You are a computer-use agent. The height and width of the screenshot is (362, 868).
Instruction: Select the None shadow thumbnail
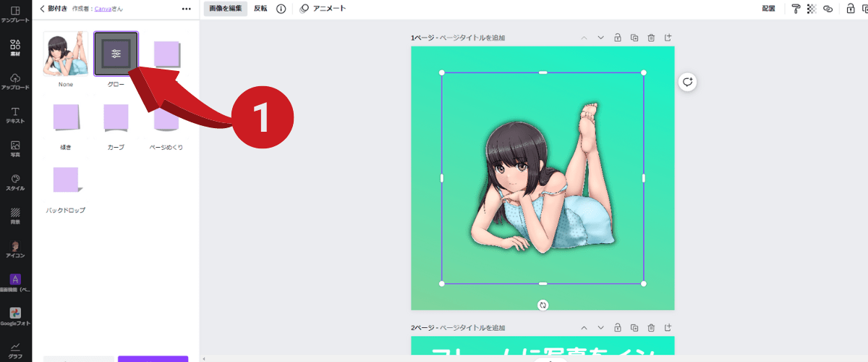coord(65,54)
